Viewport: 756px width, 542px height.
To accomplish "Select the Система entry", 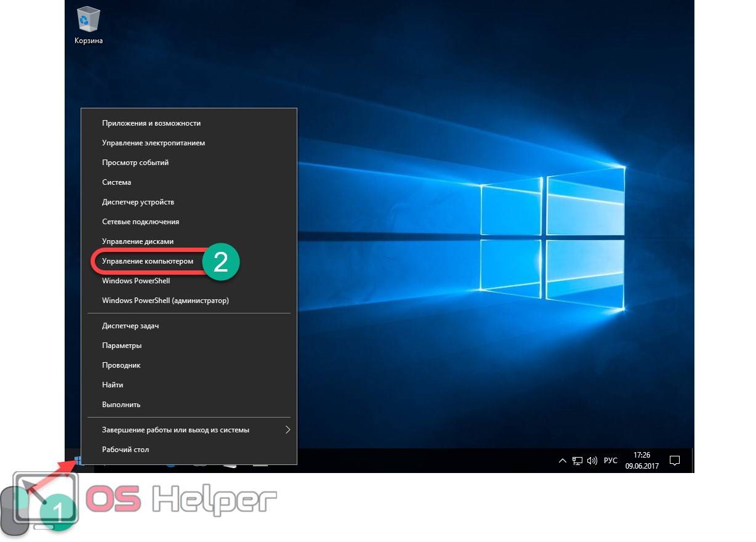I will click(190, 182).
